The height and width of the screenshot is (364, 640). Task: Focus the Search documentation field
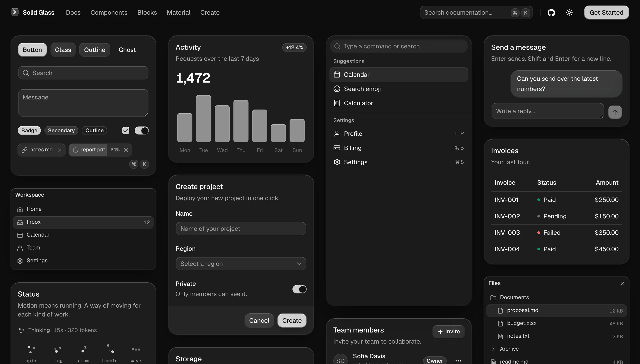(476, 12)
